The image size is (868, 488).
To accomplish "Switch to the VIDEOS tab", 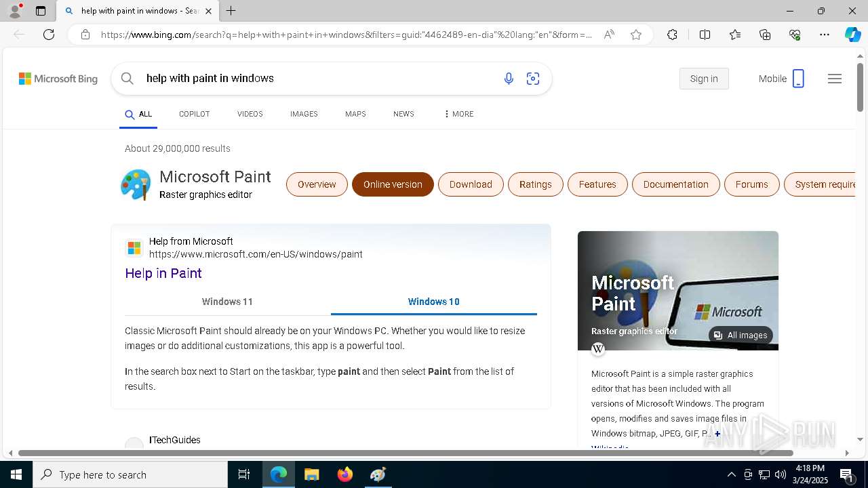I will click(x=250, y=114).
